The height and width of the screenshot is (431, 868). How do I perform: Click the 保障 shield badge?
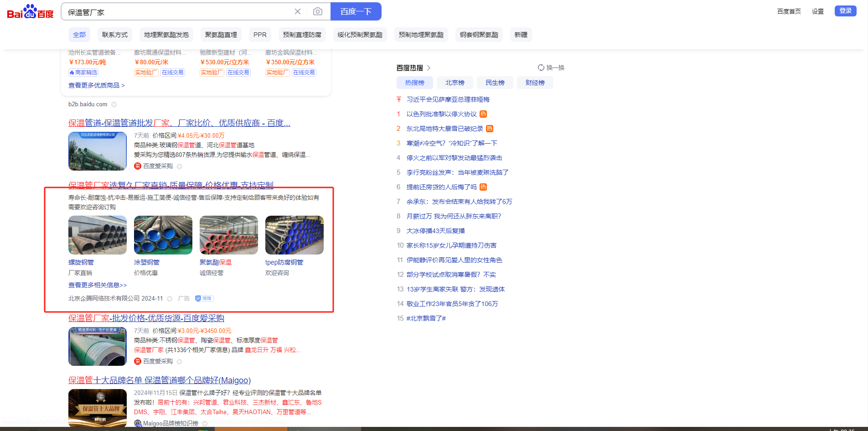pyautogui.click(x=204, y=298)
